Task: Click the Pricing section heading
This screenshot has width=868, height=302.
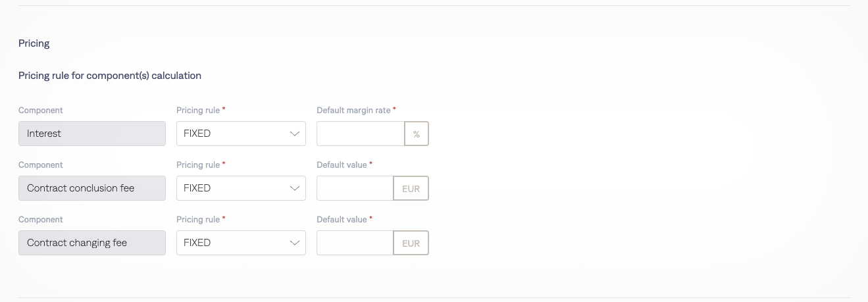Action: coord(34,43)
